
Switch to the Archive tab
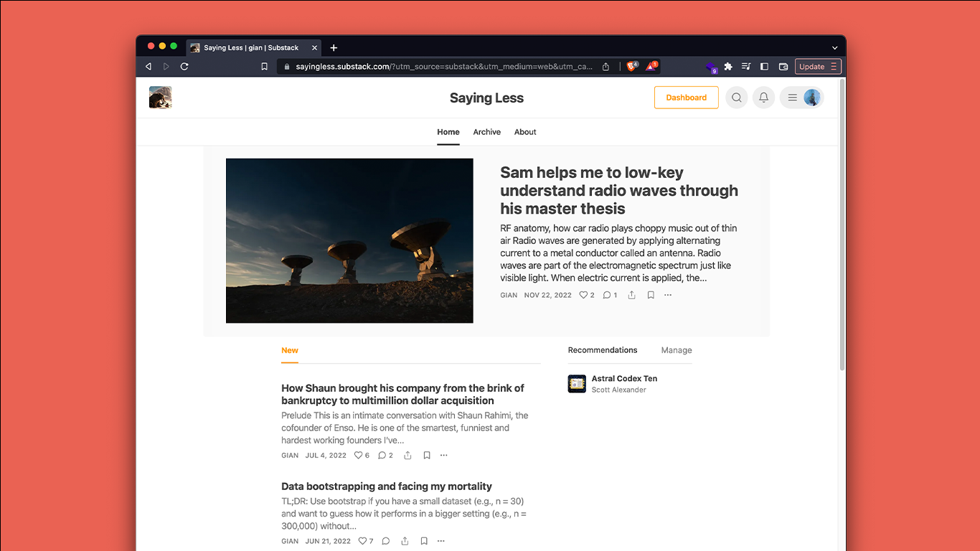click(x=486, y=132)
